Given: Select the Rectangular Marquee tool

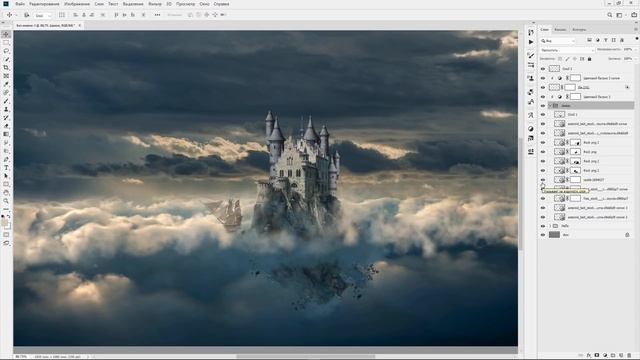Looking at the screenshot, I should [x=6, y=42].
